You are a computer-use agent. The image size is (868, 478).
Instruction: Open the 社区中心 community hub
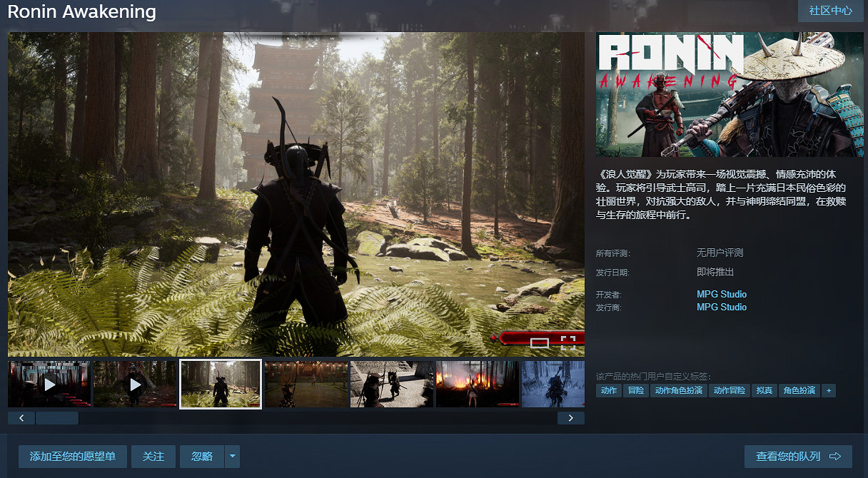830,11
